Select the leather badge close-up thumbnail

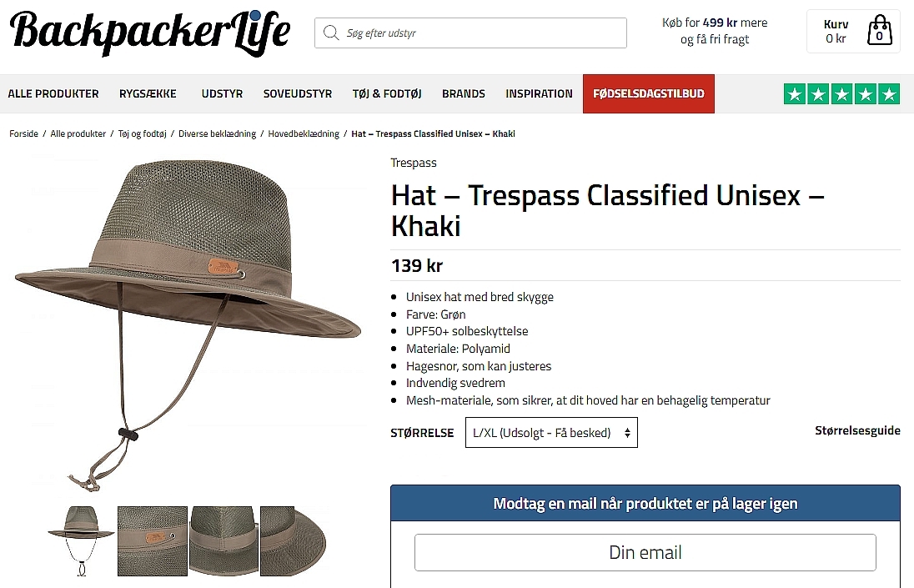pos(153,540)
